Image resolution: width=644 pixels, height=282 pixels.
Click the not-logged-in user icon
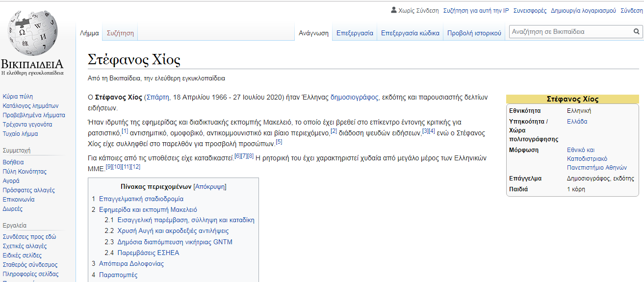393,10
